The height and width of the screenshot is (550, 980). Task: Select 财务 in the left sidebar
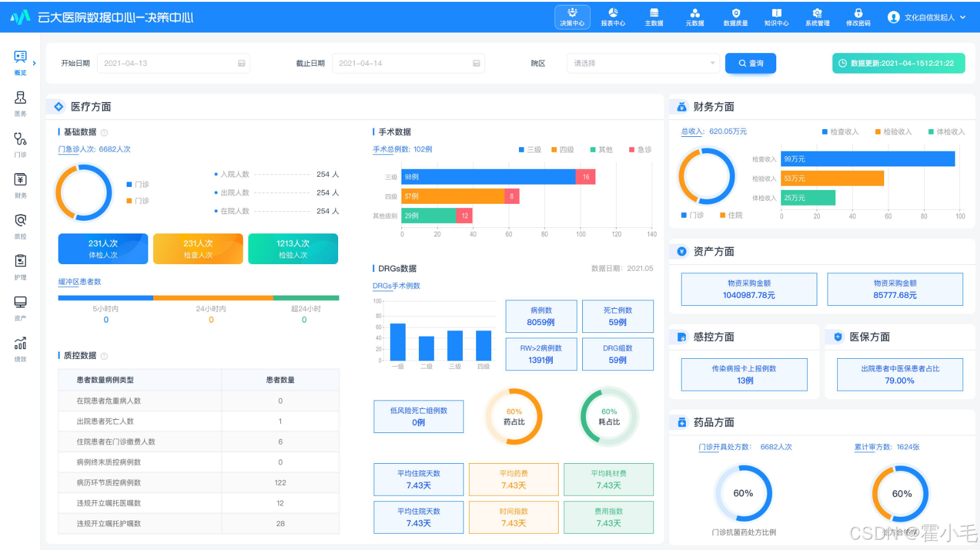pos(20,186)
